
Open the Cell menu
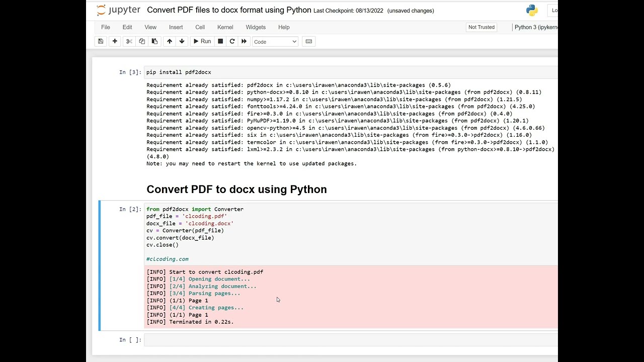point(200,27)
